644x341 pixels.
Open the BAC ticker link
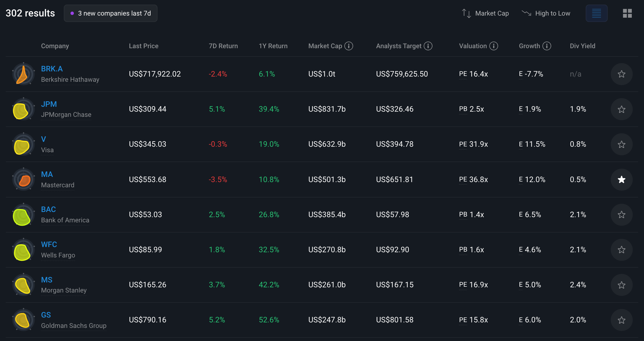pos(49,210)
